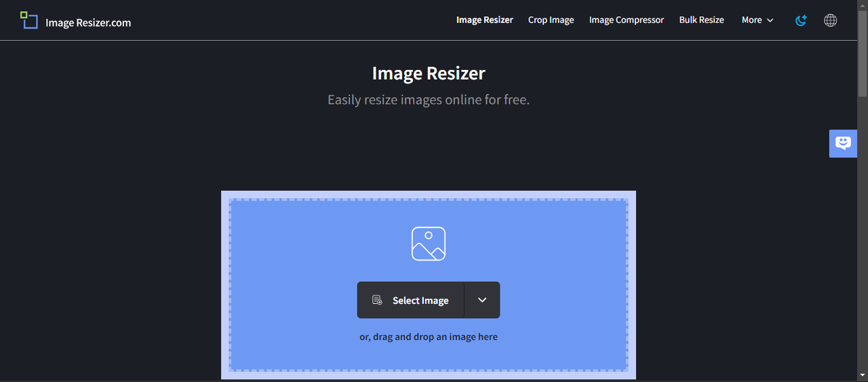Expand the More menu in the navigation bar
The height and width of the screenshot is (382, 868).
pos(757,20)
